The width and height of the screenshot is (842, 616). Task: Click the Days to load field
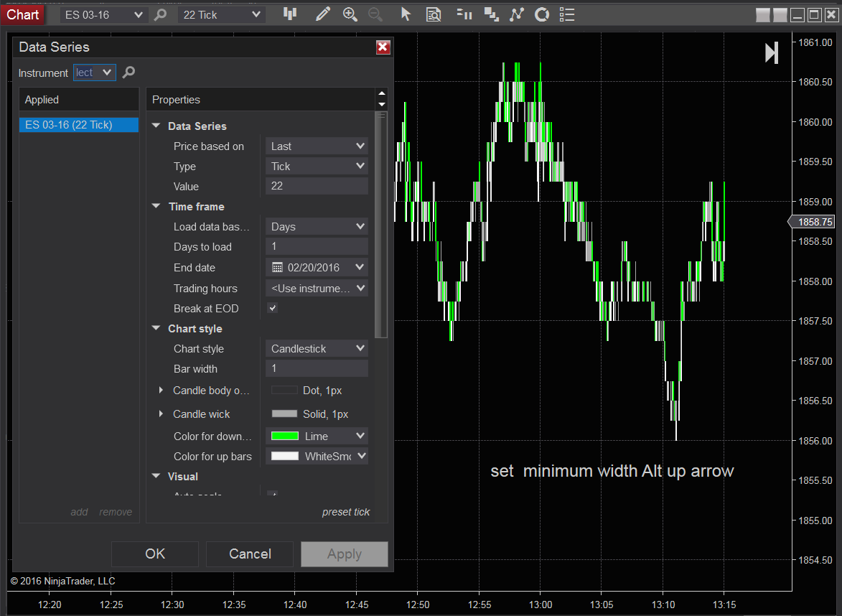317,246
